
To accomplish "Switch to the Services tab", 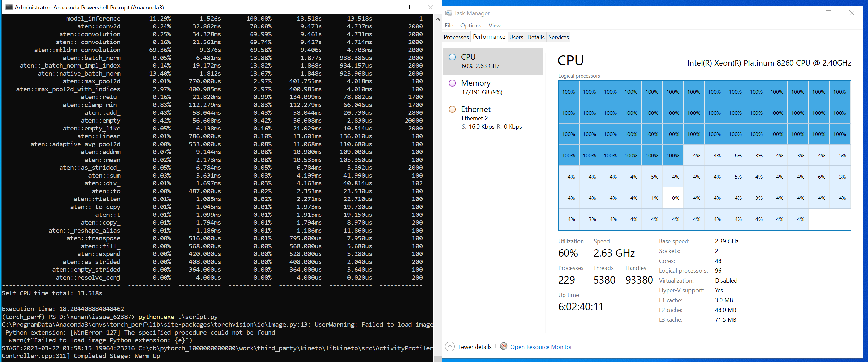I will pyautogui.click(x=558, y=37).
